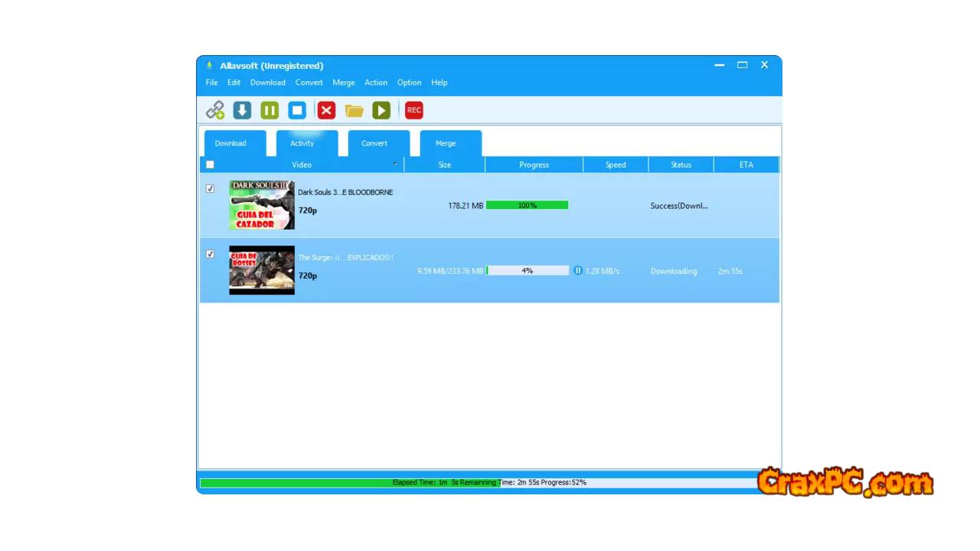
Task: Uncheck The Surge video checkbox
Action: 211,254
